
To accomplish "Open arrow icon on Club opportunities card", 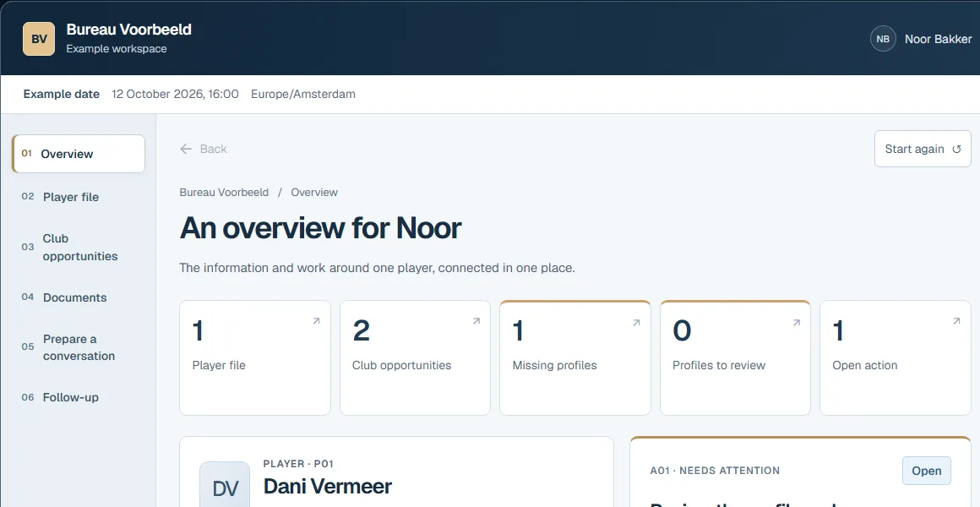I will point(476,321).
